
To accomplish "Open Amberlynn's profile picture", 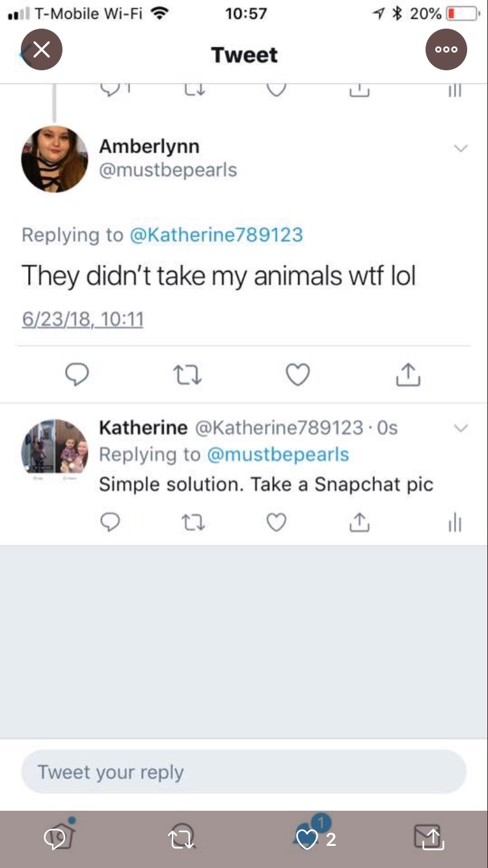I will coord(55,159).
